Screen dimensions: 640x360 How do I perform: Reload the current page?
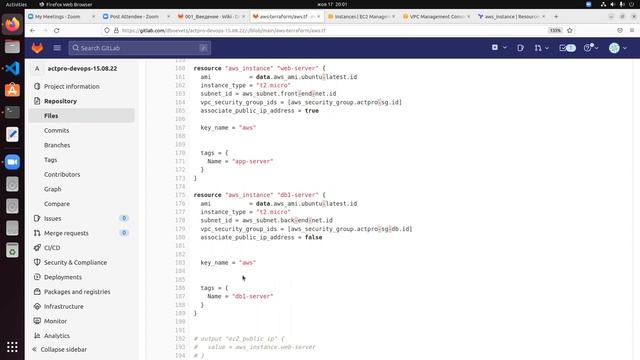pos(56,31)
